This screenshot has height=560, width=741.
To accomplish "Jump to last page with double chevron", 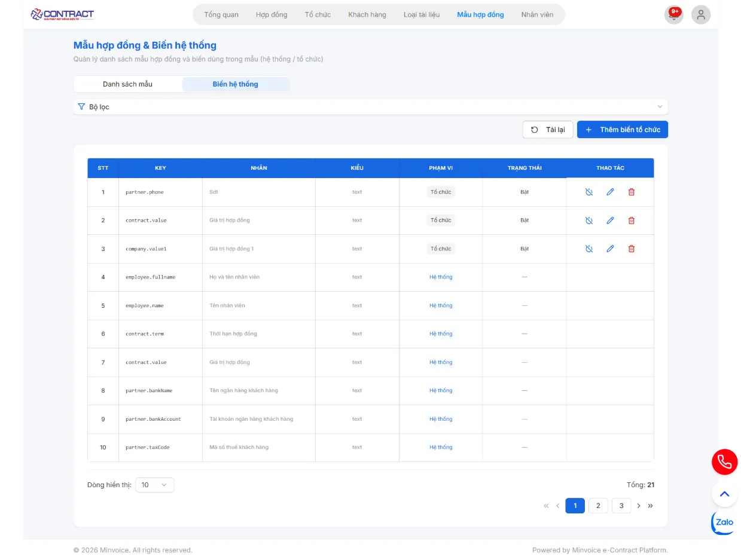I will click(x=651, y=506).
